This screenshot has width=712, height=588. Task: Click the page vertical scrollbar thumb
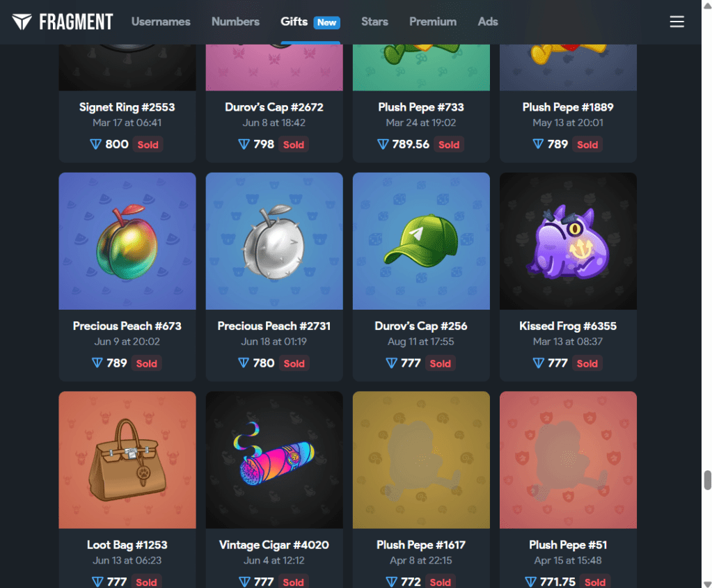pyautogui.click(x=707, y=480)
